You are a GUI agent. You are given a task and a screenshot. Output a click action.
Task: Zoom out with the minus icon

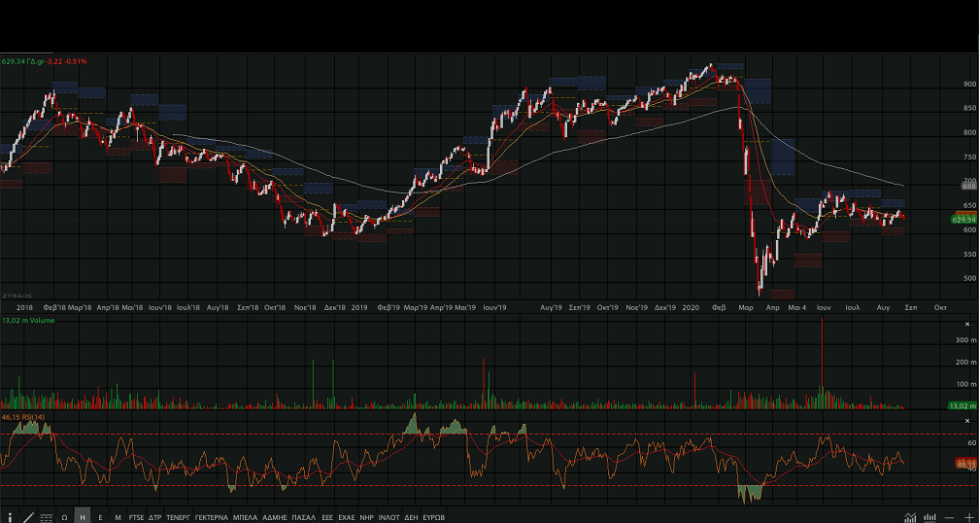(950, 516)
